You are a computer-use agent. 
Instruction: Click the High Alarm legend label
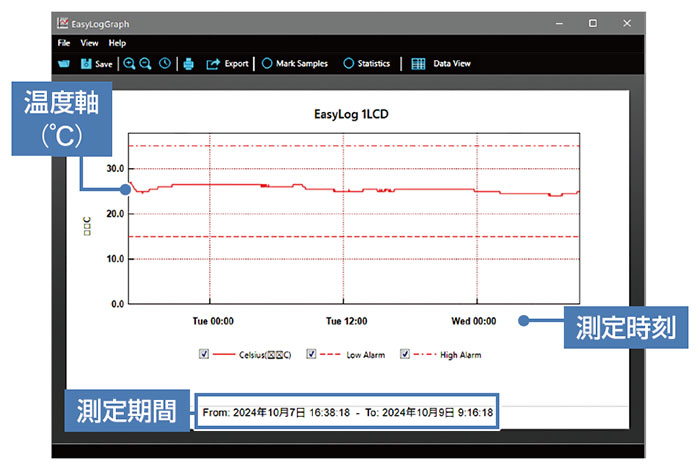pos(461,355)
